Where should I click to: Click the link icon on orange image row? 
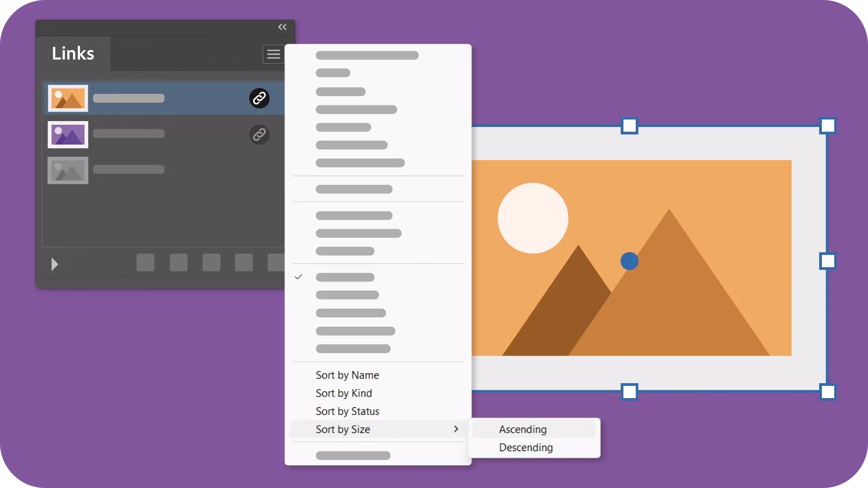tap(259, 98)
